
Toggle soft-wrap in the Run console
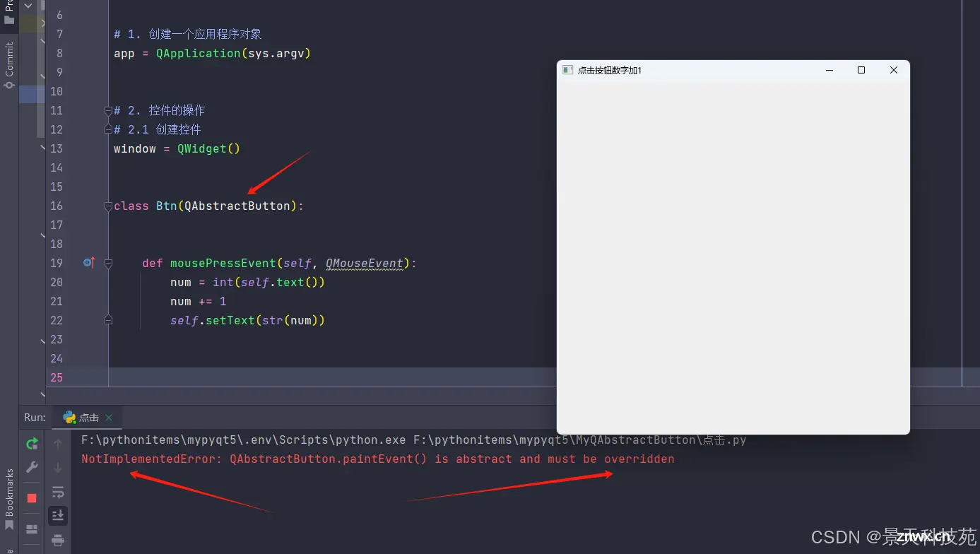58,492
